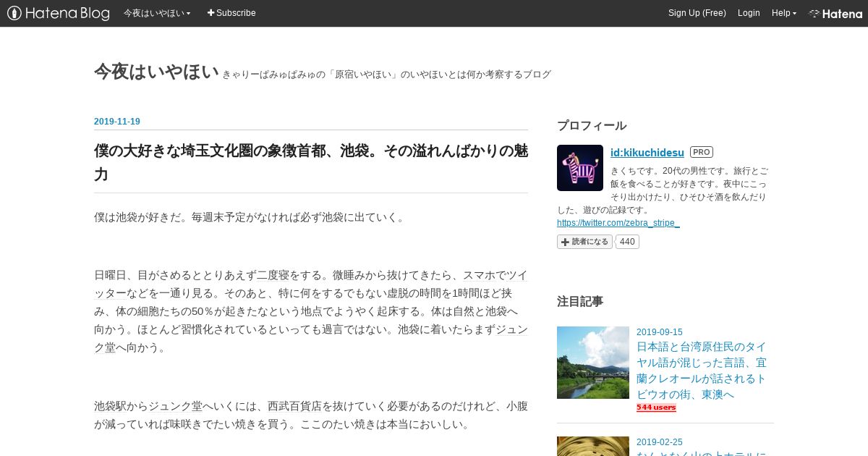
Task: Click the 544 users bookmark badge
Action: (x=656, y=408)
